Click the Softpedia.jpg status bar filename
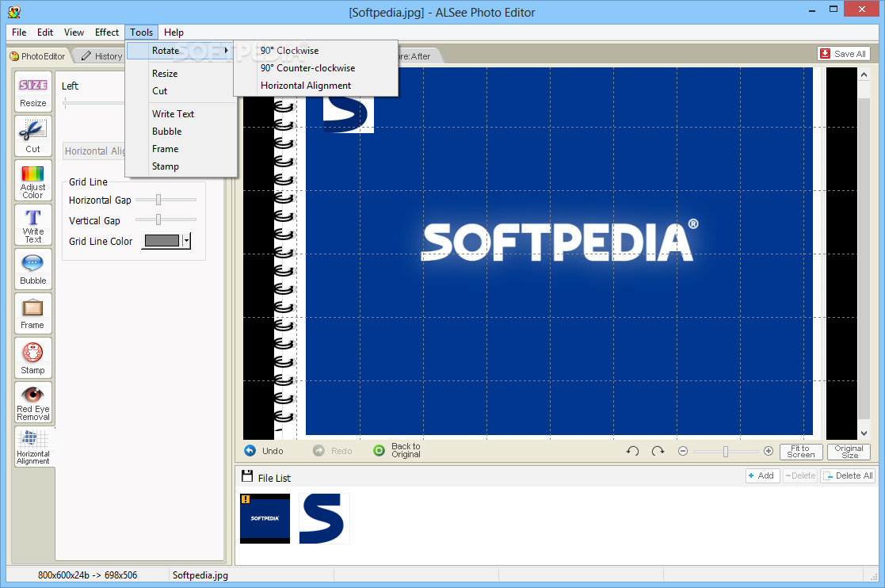The image size is (885, 588). [x=200, y=575]
